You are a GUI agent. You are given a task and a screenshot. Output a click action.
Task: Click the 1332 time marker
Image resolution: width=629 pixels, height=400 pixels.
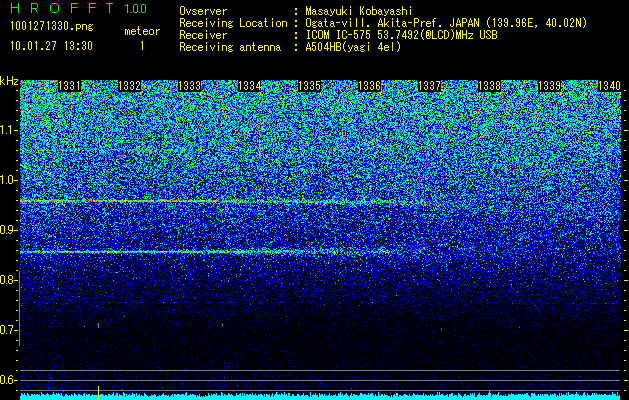click(x=130, y=86)
